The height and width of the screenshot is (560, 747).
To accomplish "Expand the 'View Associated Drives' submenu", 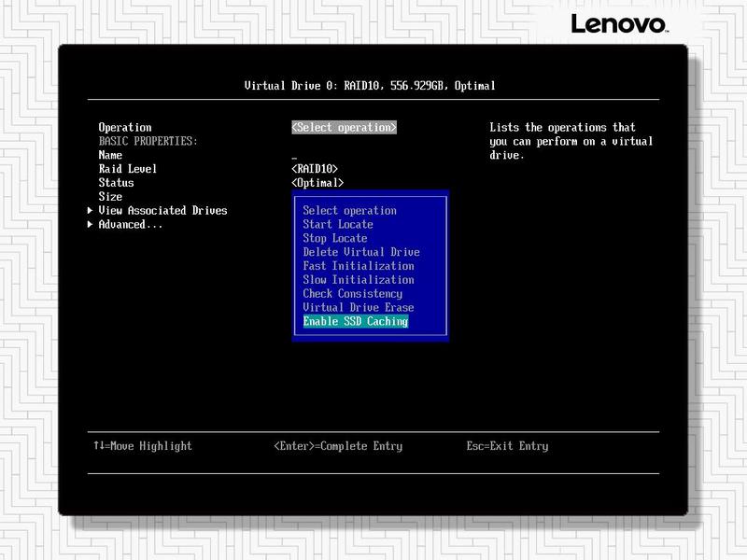I will pos(162,211).
